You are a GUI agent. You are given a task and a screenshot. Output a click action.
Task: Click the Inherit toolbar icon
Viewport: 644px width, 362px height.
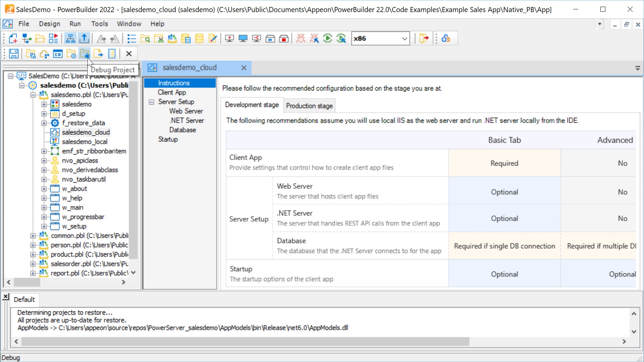coord(26,39)
